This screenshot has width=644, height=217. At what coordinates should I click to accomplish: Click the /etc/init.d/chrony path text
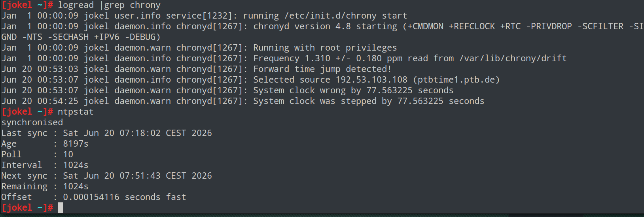pos(330,16)
